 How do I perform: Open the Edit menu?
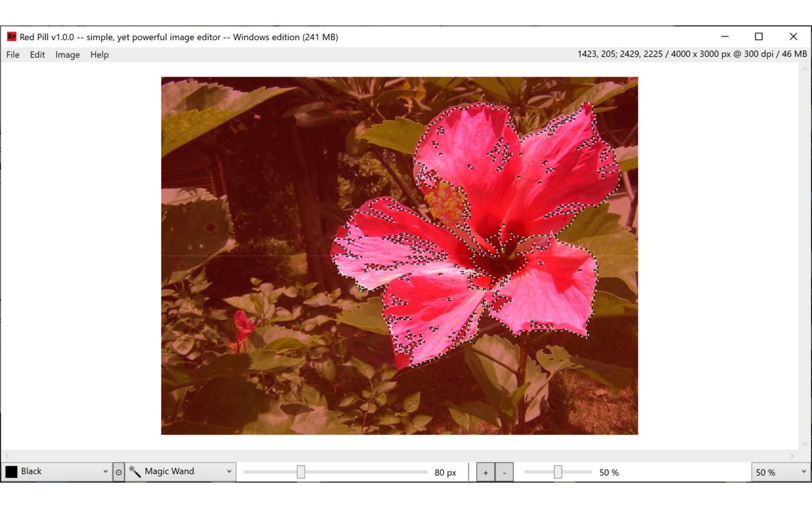pos(37,55)
